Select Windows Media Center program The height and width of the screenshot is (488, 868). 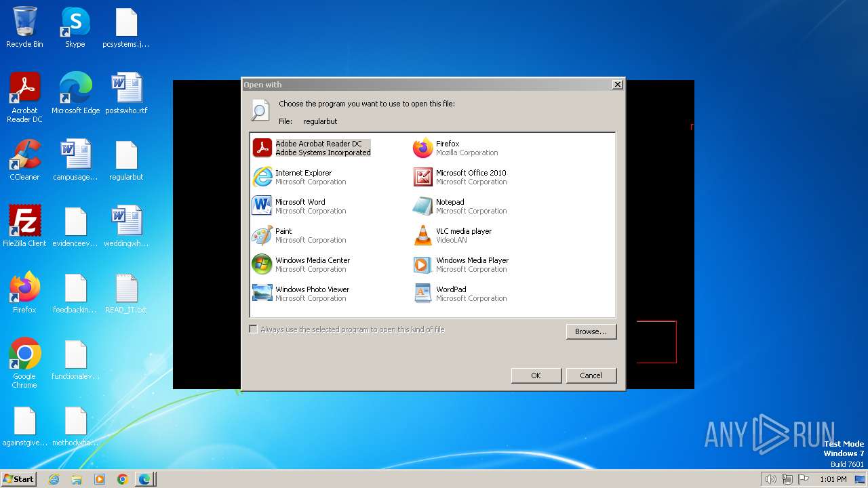click(301, 264)
